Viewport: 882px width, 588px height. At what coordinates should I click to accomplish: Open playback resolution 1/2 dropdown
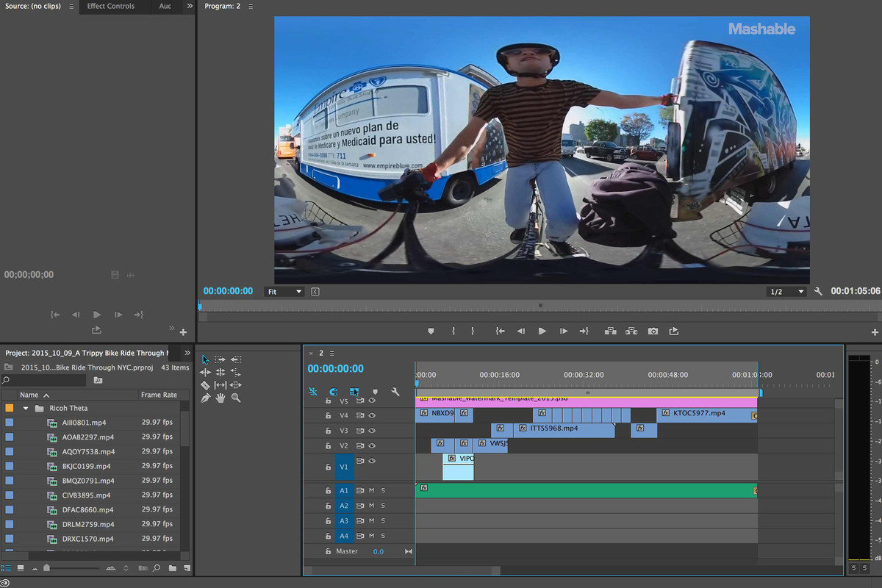coord(785,292)
